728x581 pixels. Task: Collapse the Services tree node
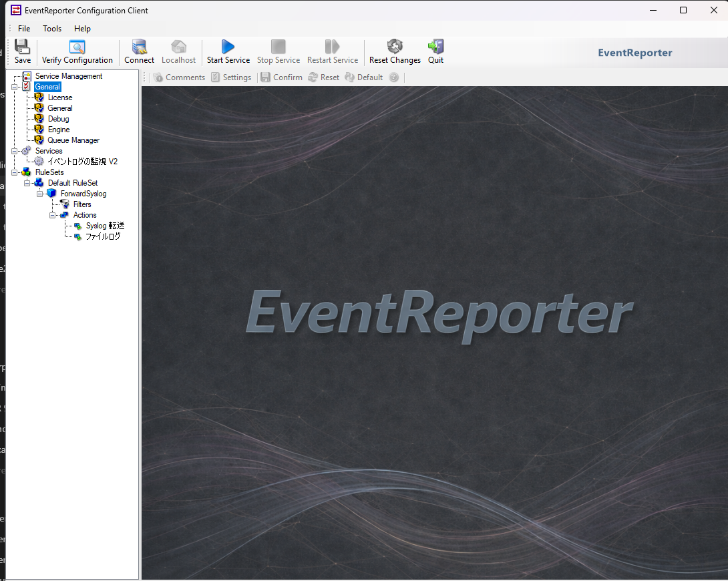(x=15, y=151)
